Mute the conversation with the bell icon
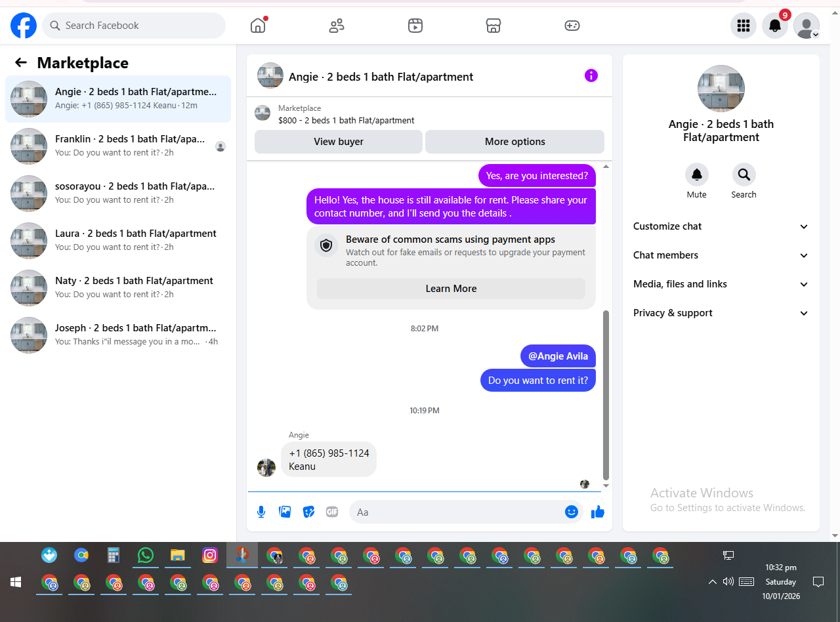This screenshot has width=840, height=622. (x=697, y=175)
